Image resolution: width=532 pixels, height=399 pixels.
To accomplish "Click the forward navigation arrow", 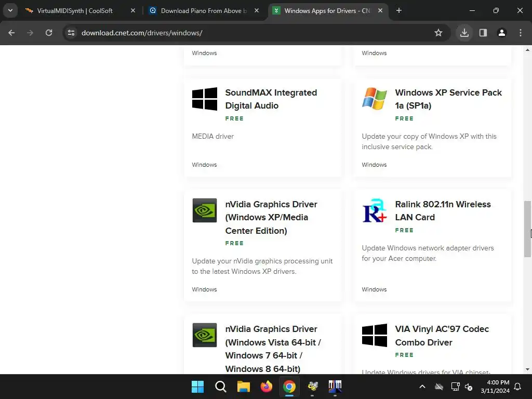I will pos(30,33).
